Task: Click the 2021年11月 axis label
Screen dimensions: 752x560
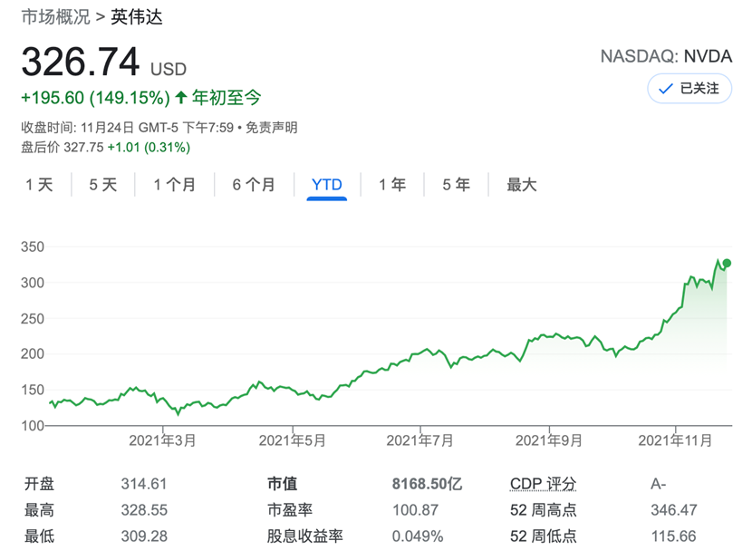Action: (x=675, y=440)
